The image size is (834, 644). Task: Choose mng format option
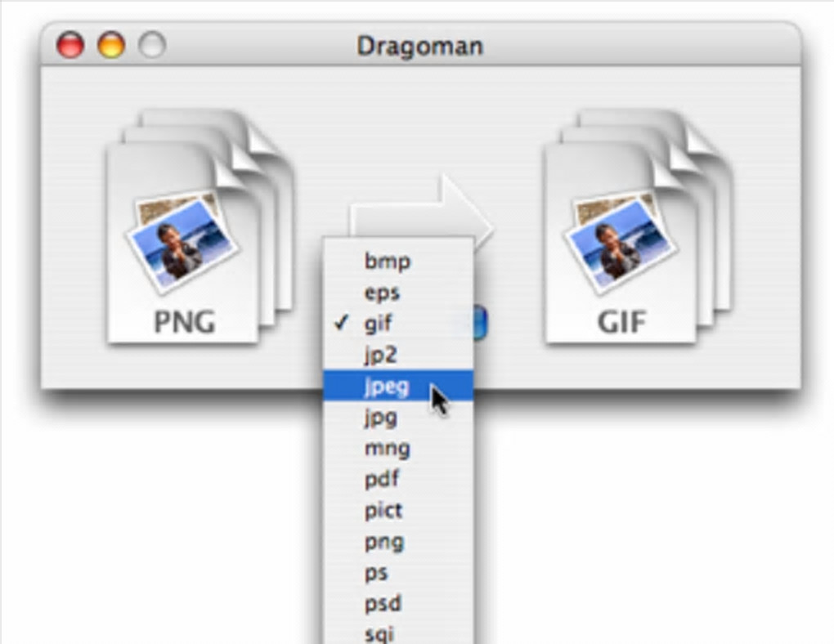398,448
